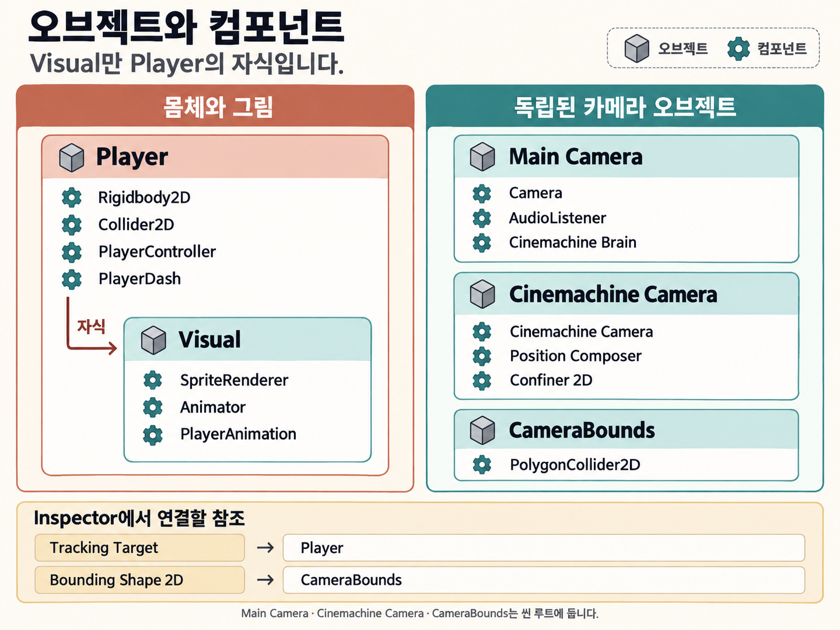
Task: Click the gear icon beside Cinemachine Brain
Action: click(482, 242)
